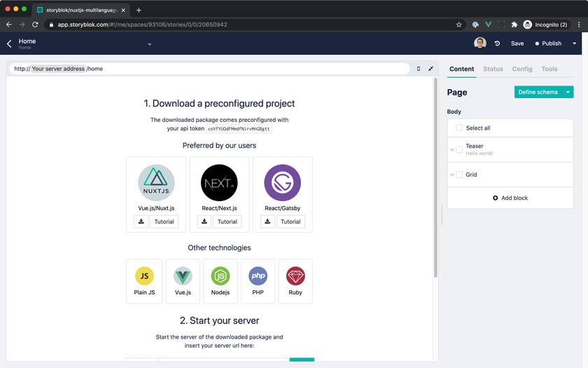This screenshot has width=588, height=368.
Task: Download the React/Gatsby project
Action: [x=267, y=222]
